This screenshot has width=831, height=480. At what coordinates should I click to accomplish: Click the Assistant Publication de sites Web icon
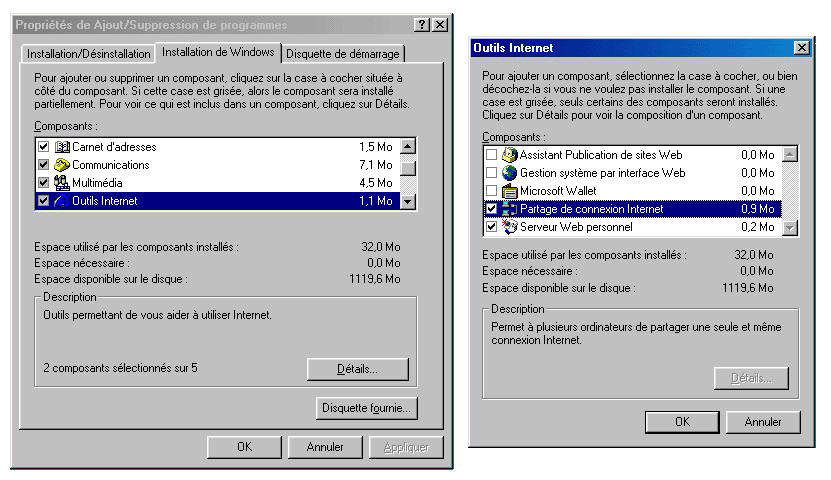510,155
